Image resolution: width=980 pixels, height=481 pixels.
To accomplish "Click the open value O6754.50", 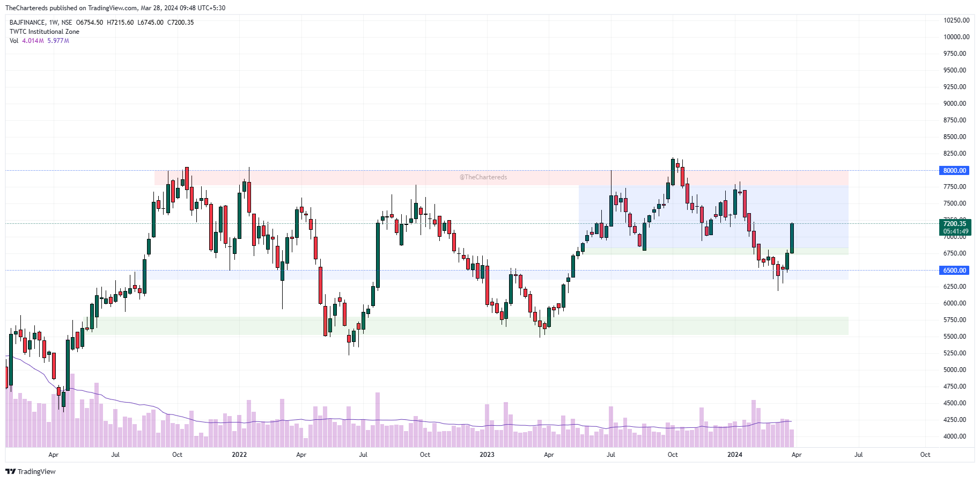I will tap(90, 23).
